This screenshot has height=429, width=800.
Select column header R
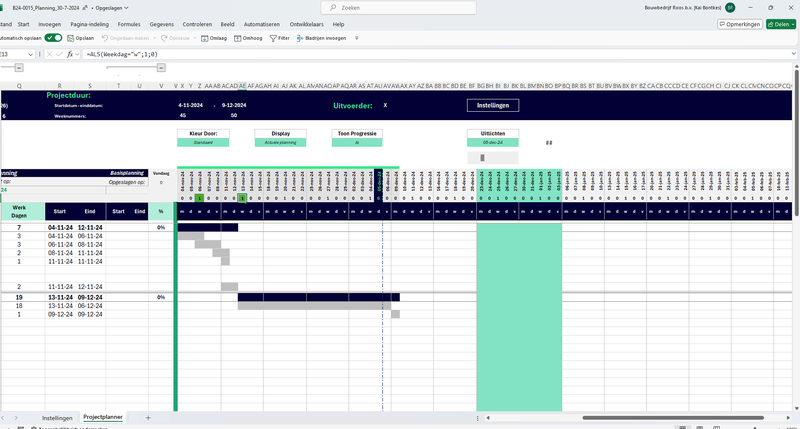(x=60, y=86)
